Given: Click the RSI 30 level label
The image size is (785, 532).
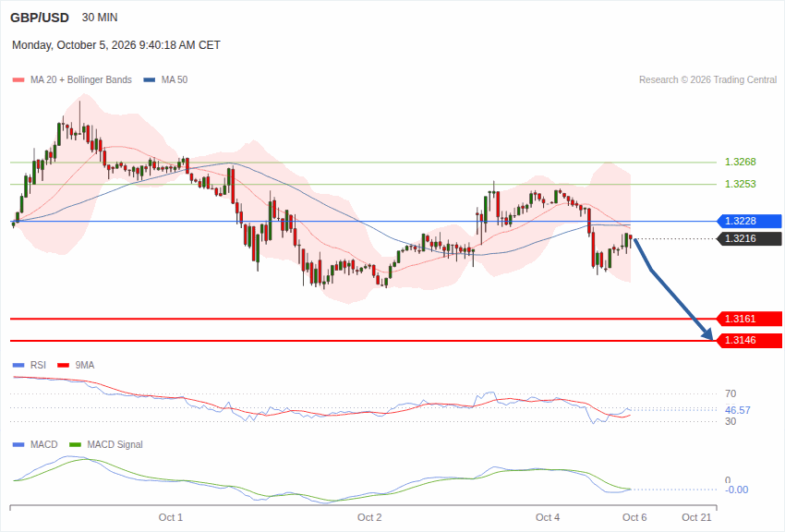Looking at the screenshot, I should click(731, 422).
